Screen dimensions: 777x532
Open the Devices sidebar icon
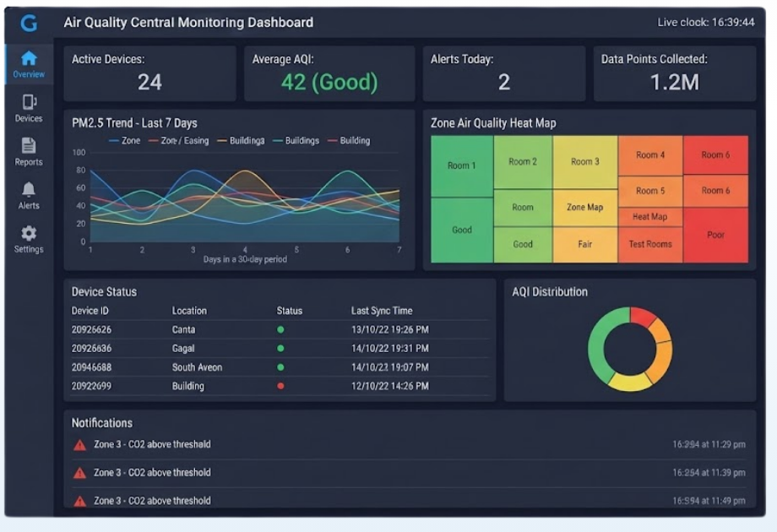[29, 102]
